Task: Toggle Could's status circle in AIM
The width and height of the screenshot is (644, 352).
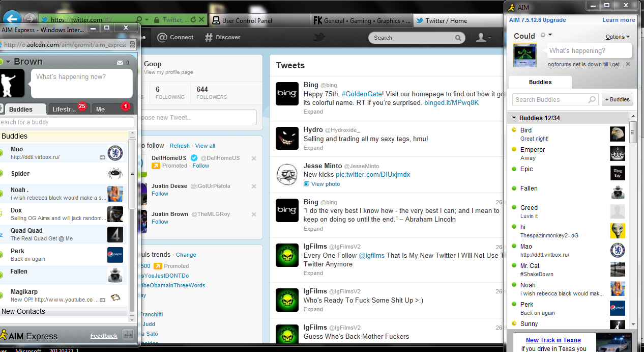Action: (543, 35)
